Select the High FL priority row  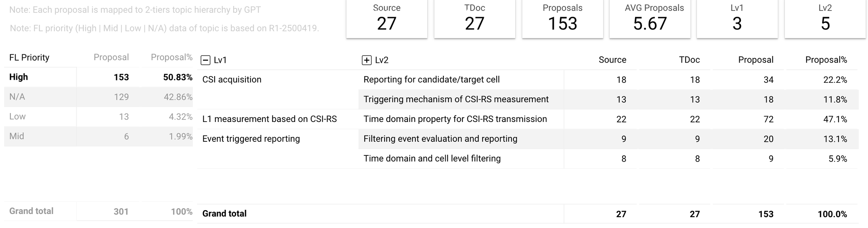(98, 77)
